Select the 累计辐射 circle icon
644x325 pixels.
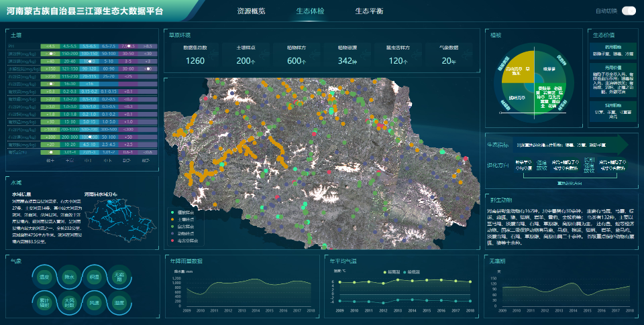pos(44,302)
